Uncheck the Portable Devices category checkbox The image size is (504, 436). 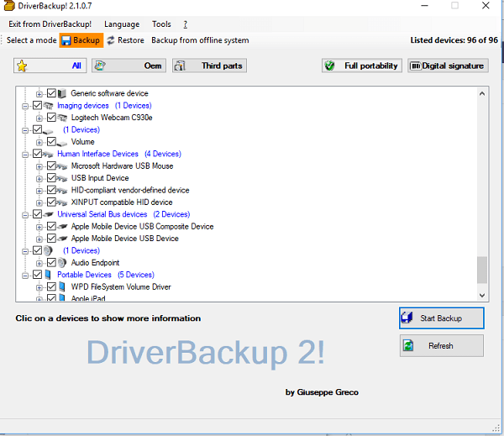coord(37,275)
